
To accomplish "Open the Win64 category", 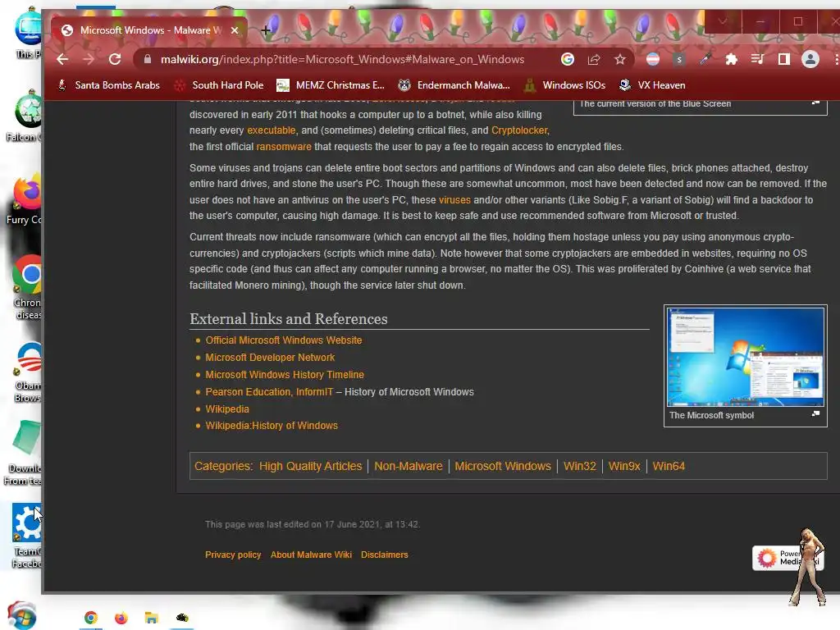I will [669, 466].
